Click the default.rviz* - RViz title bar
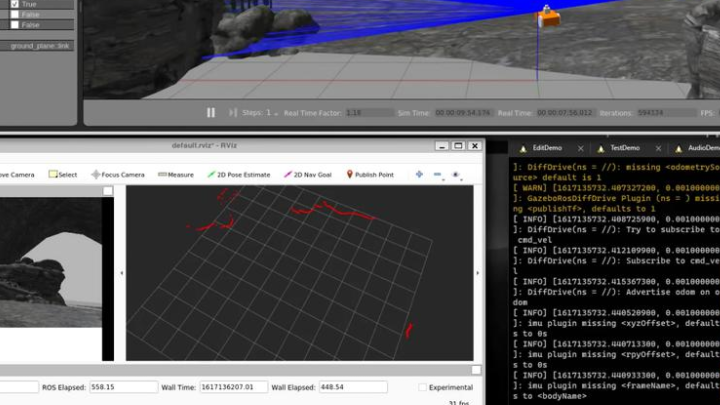Screen dimensions: 720x405 tap(204, 146)
